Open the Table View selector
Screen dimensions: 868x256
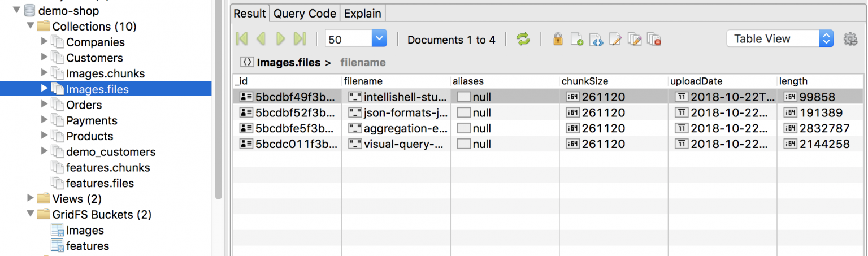[x=780, y=39]
